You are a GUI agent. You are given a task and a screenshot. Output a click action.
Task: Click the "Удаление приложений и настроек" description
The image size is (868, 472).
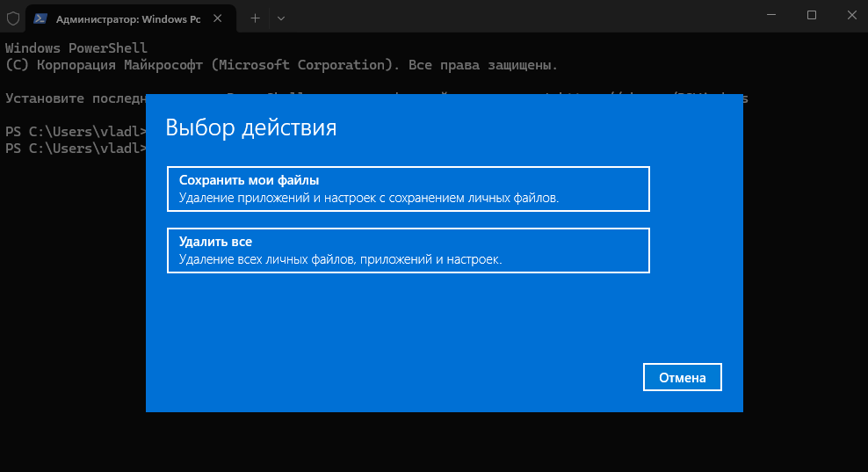(x=369, y=198)
